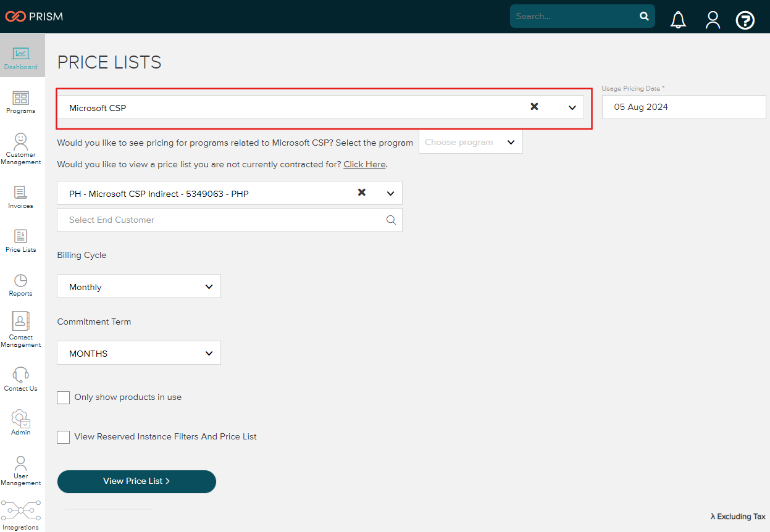
Task: Click the Excluding Tax note
Action: point(738,517)
